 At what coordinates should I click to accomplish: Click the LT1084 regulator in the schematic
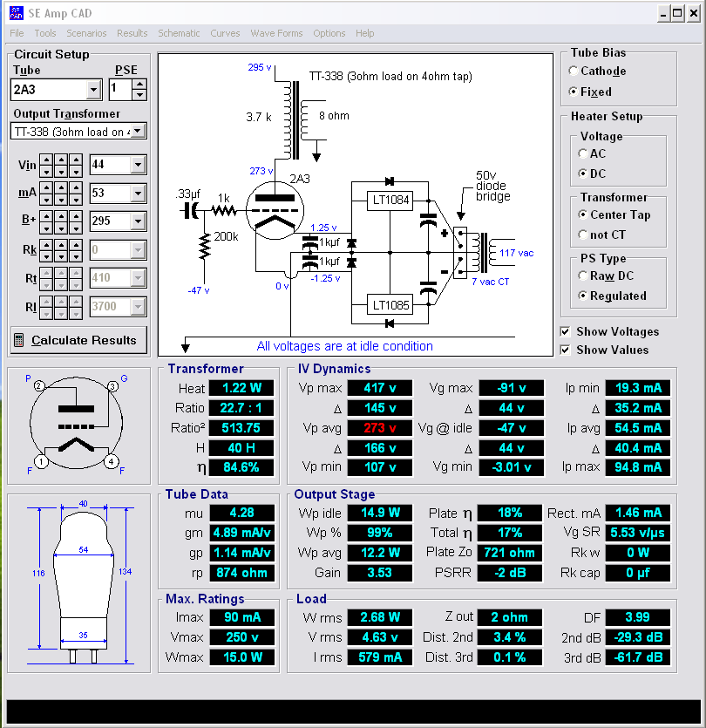pos(390,201)
